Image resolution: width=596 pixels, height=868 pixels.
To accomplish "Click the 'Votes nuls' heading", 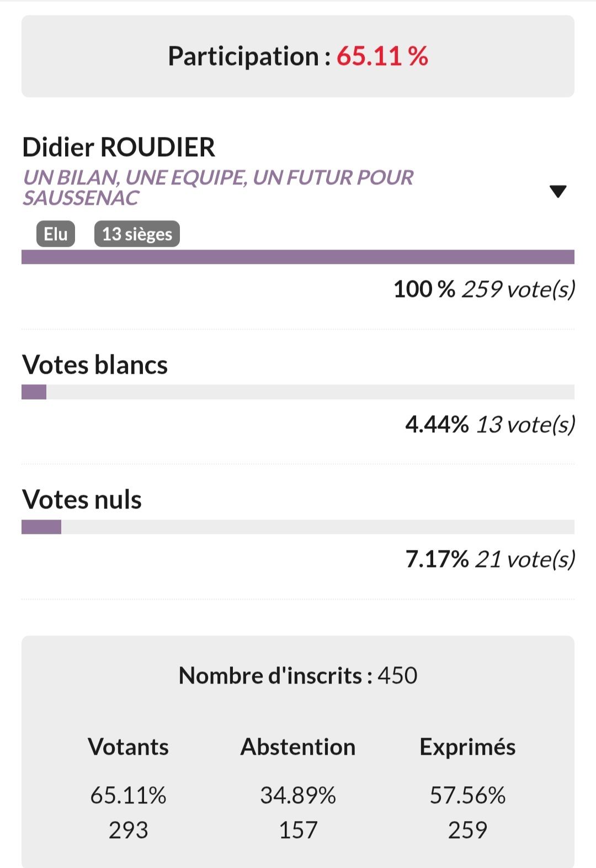I will [82, 500].
